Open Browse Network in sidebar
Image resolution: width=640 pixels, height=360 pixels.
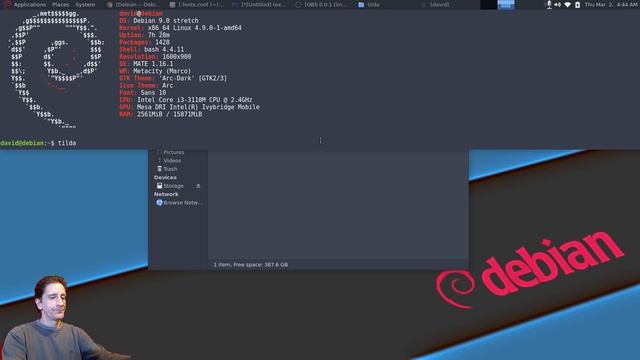pos(183,202)
